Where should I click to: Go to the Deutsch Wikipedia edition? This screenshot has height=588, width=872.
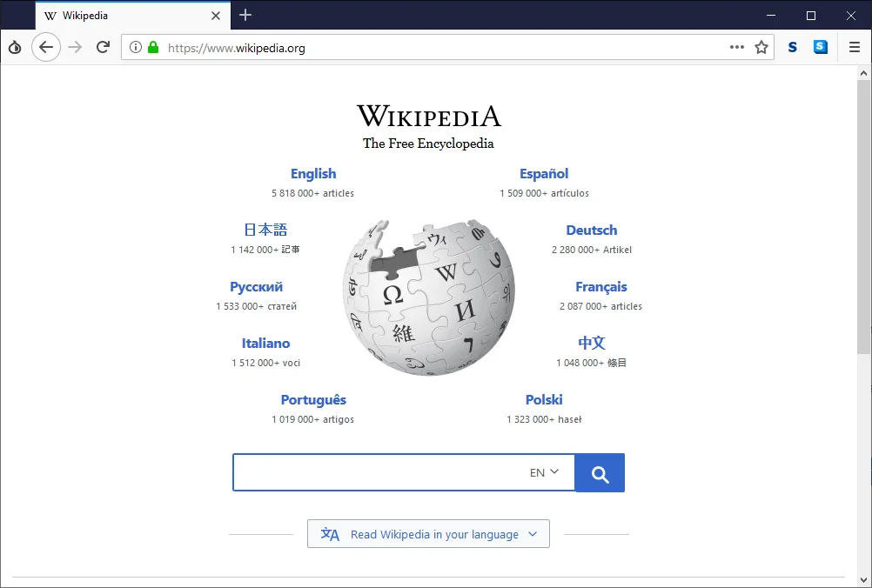(x=591, y=231)
